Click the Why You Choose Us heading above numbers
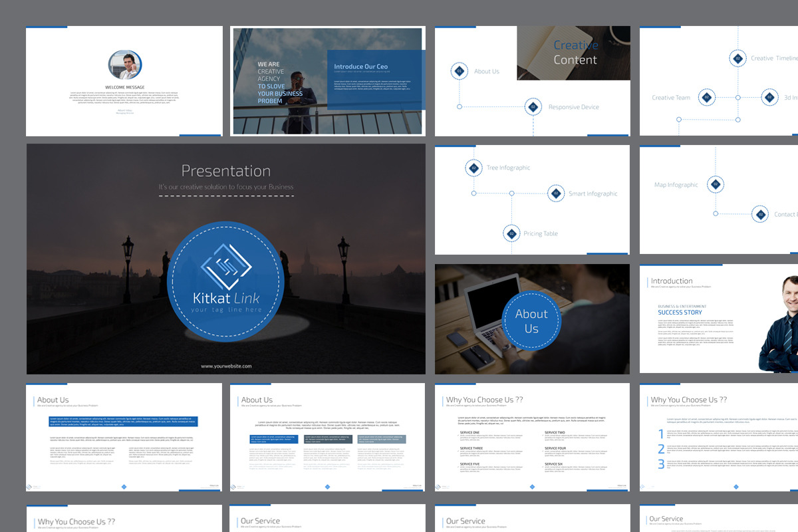 coord(688,400)
